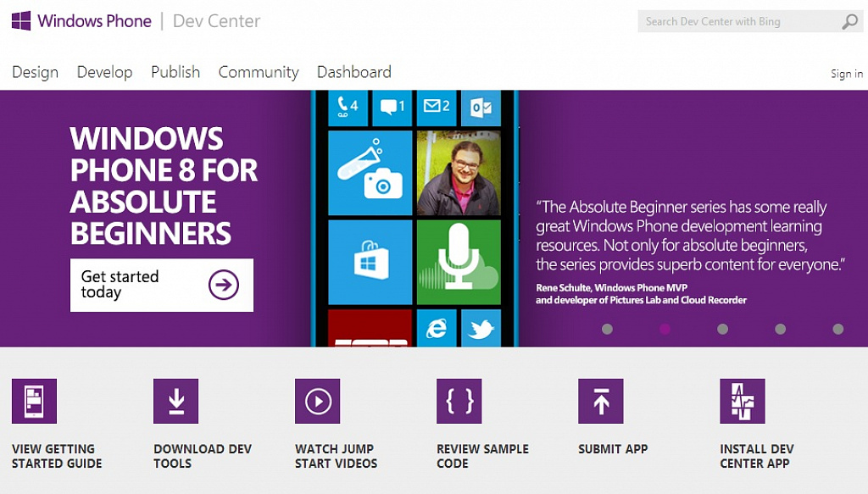Click the Sign in link

(847, 74)
